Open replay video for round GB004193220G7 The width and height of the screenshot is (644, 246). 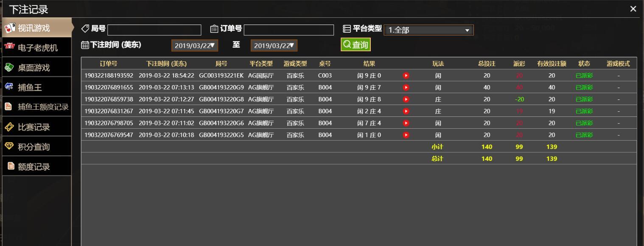[x=406, y=111]
